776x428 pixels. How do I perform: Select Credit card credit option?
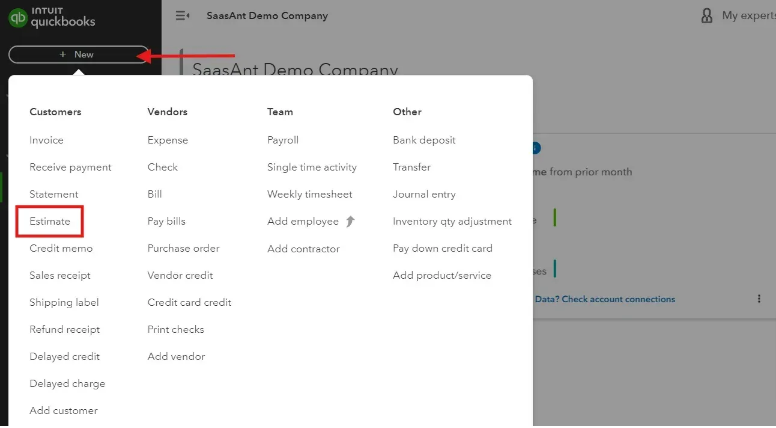(x=189, y=302)
